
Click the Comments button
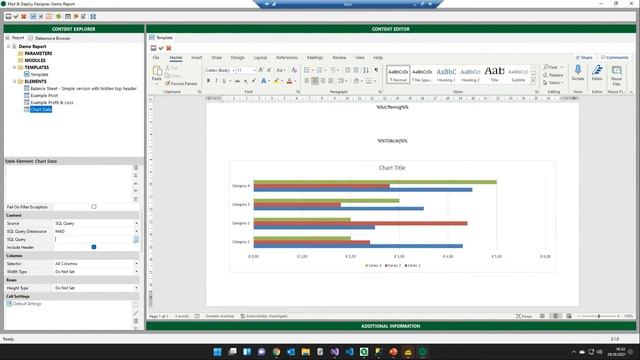614,58
